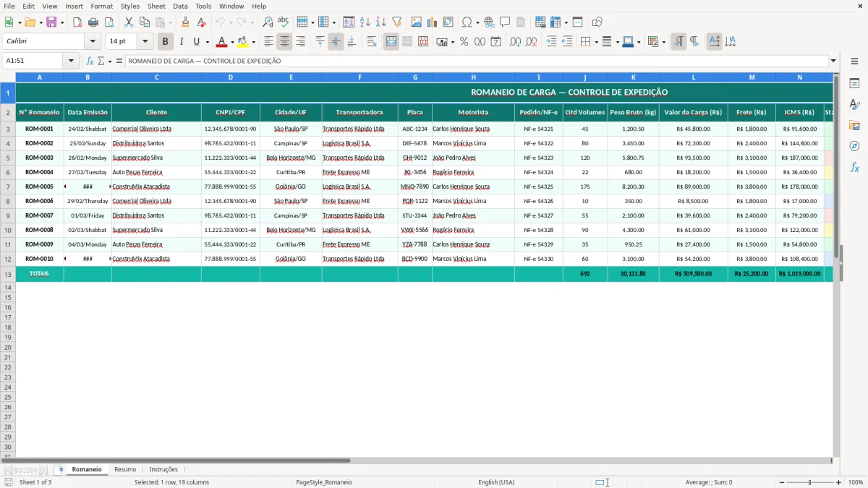Click Draw Shapes icon in toolbar

click(597, 22)
